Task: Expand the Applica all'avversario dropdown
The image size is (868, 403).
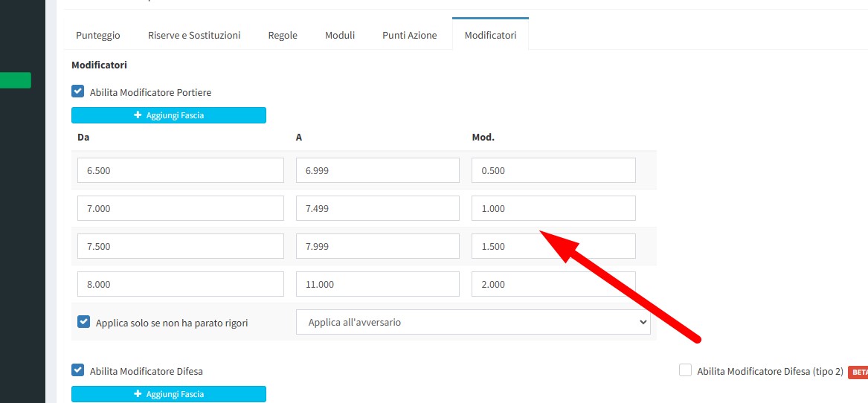Action: tap(473, 322)
